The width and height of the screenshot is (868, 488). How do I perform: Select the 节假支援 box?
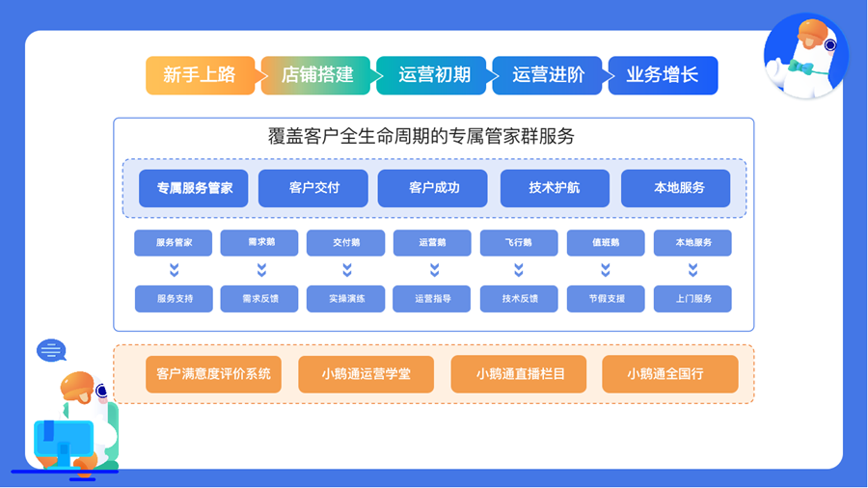click(x=606, y=299)
